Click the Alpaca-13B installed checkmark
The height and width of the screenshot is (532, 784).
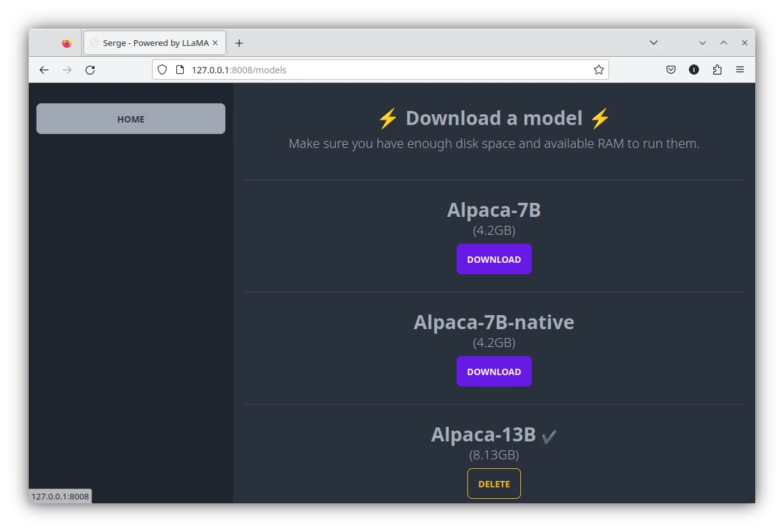[x=549, y=436]
